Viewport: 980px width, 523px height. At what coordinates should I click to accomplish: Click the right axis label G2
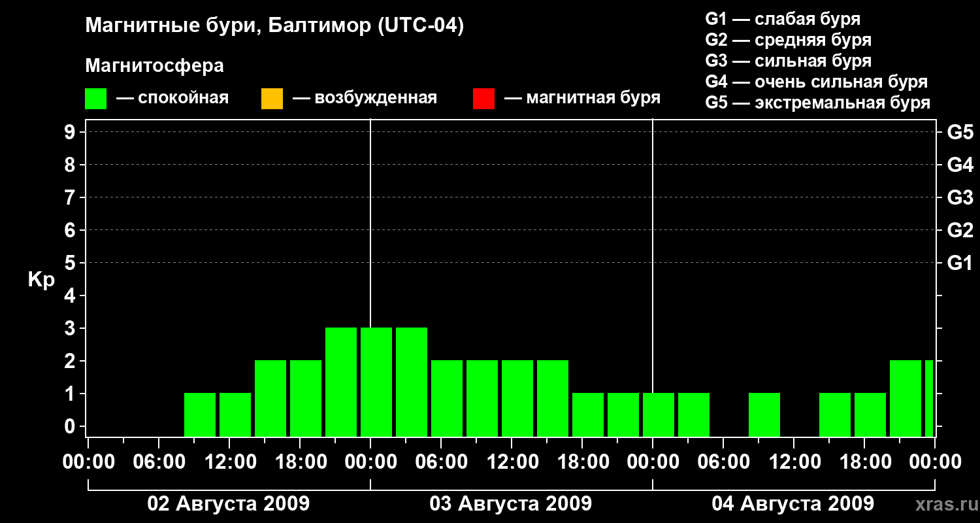(960, 230)
